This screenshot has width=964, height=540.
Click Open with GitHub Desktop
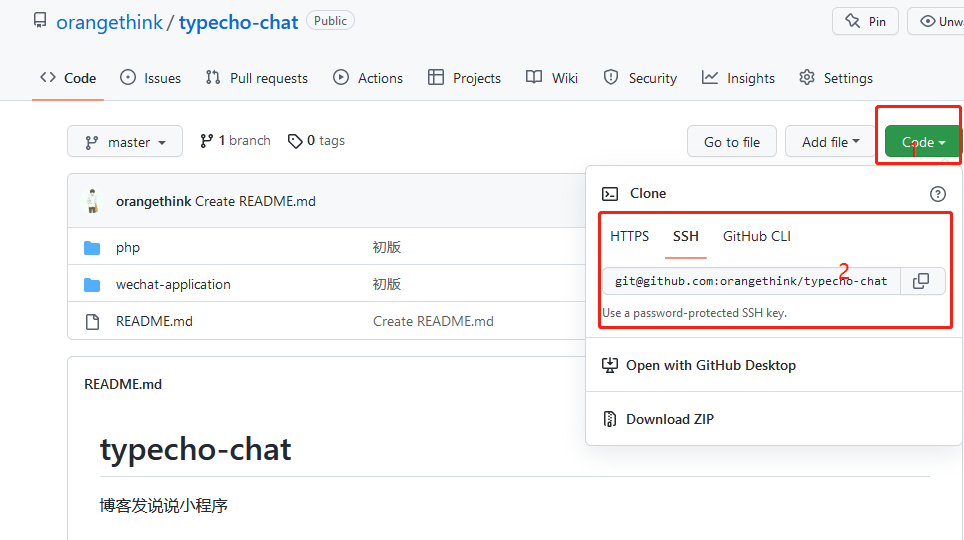point(711,365)
